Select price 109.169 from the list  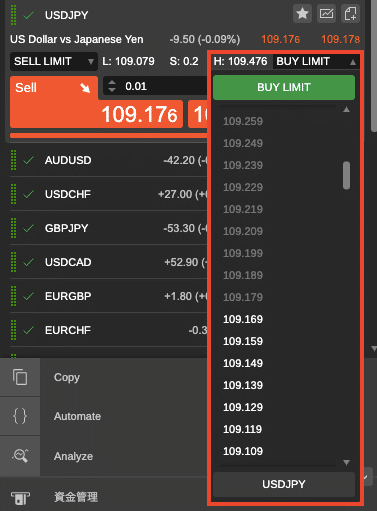click(243, 319)
